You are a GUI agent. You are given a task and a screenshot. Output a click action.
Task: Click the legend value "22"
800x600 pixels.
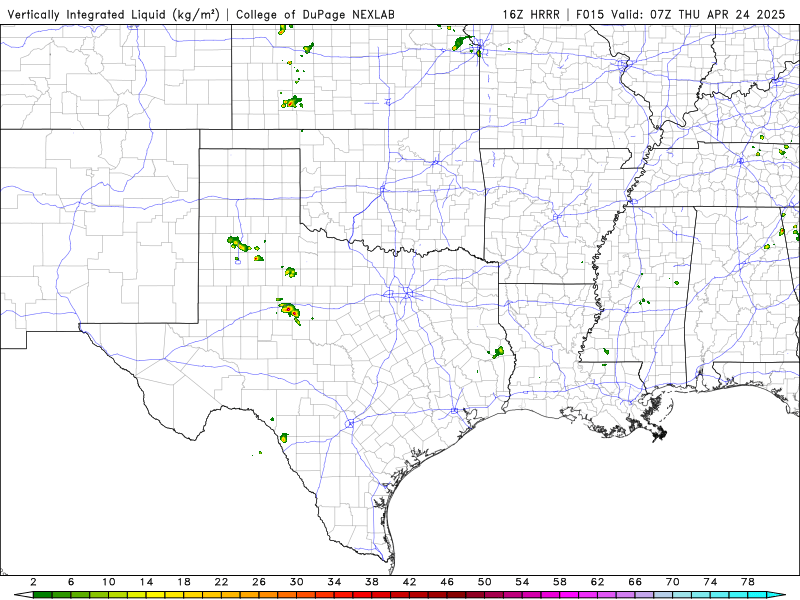click(221, 582)
